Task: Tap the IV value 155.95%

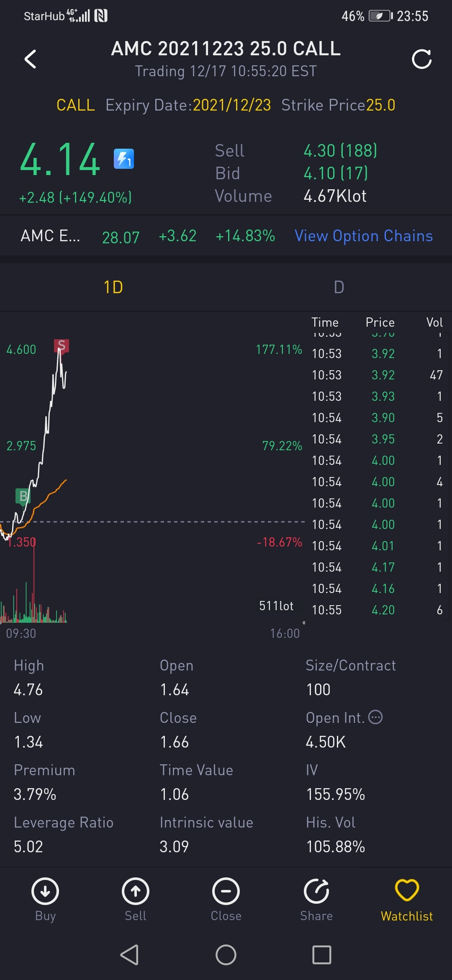Action: 335,794
